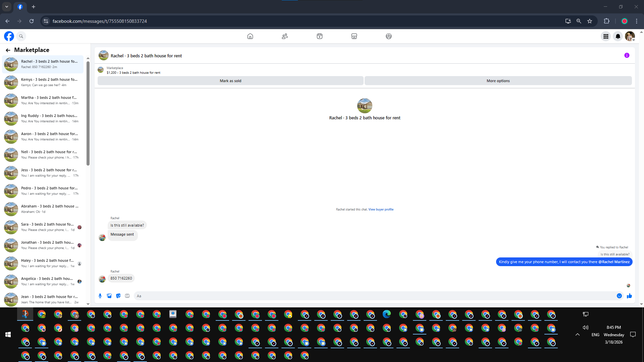Click the attach photo icon in composer

(109, 296)
